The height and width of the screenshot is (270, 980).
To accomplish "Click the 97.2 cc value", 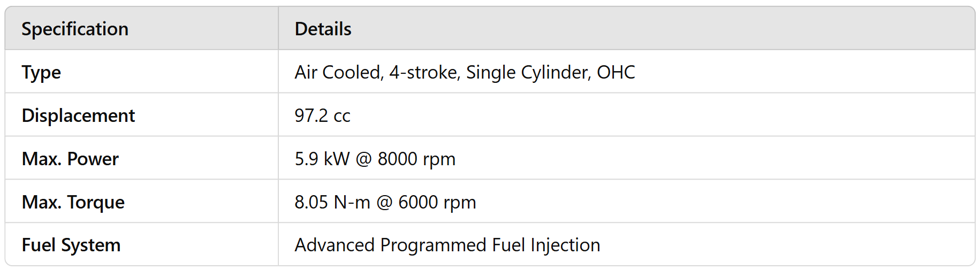I will coord(322,115).
